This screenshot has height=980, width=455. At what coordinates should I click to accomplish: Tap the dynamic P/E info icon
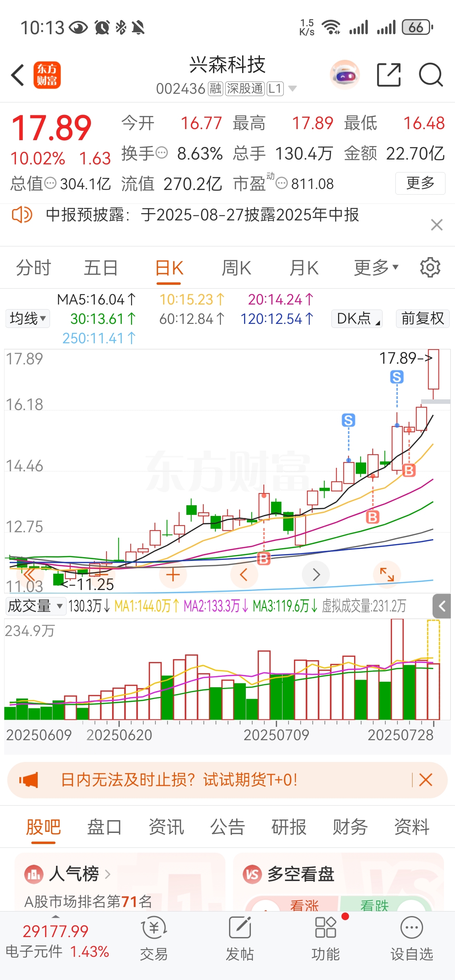(281, 183)
